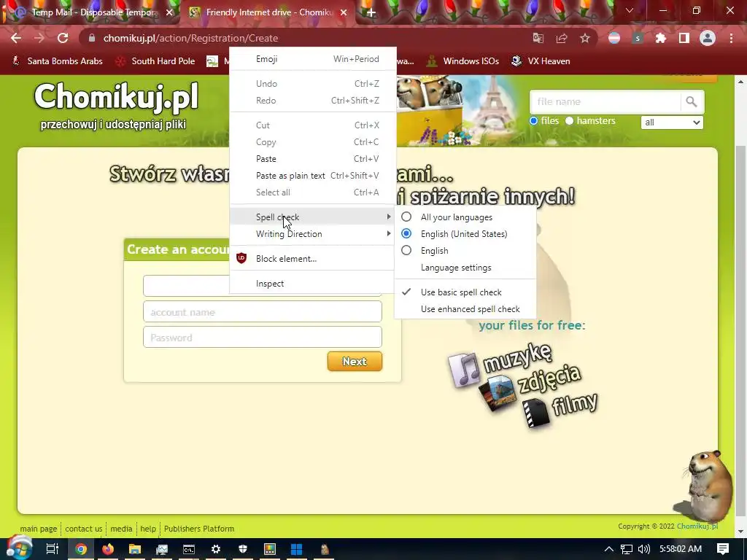Switch to Temp Mail browser tab
This screenshot has height=560, width=747.
coord(94,12)
